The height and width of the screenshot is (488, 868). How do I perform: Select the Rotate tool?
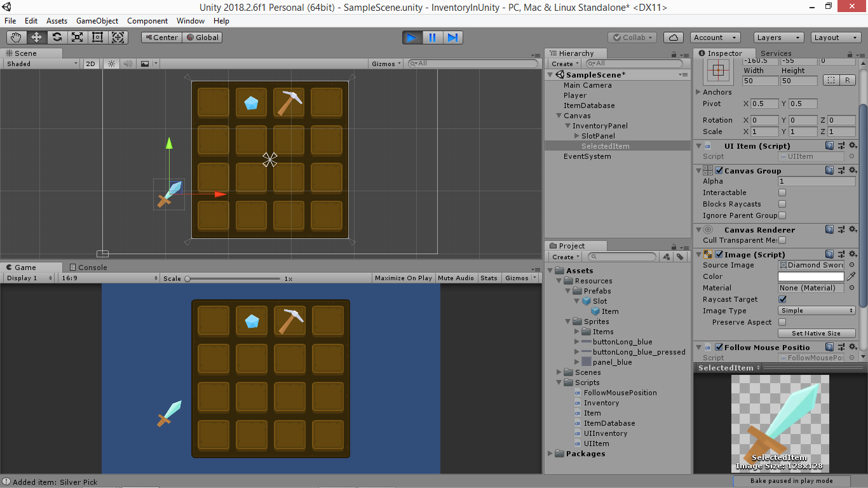57,37
